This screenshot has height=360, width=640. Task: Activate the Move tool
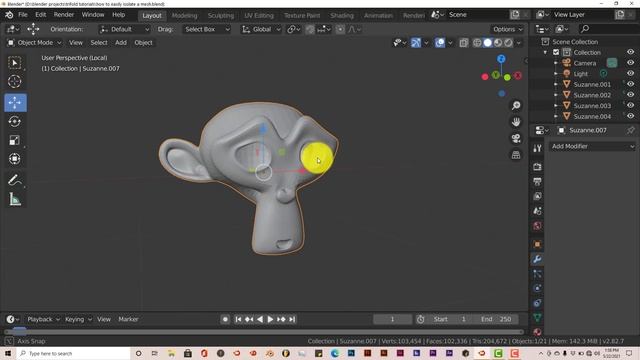15,102
